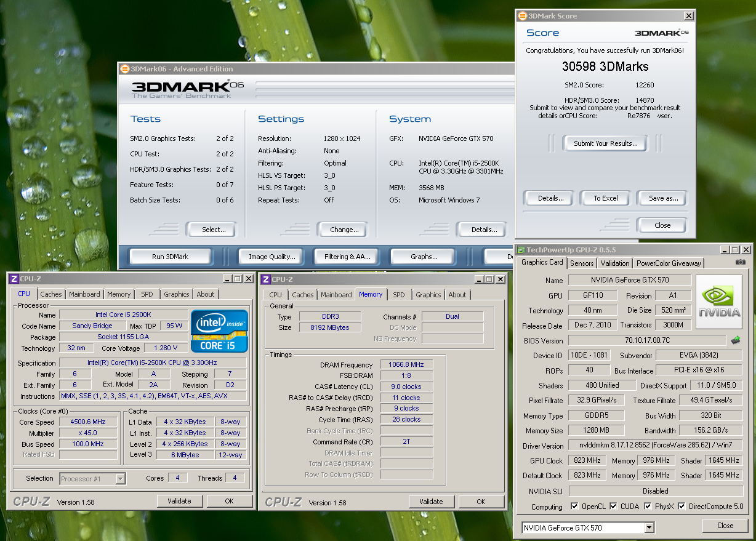Click the DRAM Frequency 1066.8 MHz field
The height and width of the screenshot is (541, 756).
click(406, 364)
